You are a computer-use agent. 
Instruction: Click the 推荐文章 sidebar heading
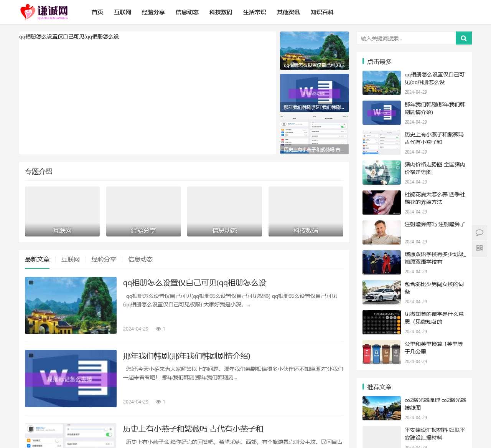pyautogui.click(x=379, y=387)
